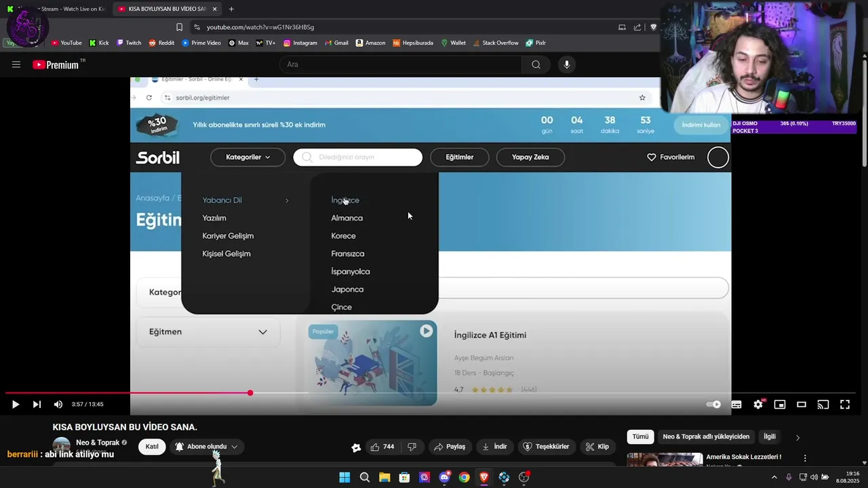Open Reddit bookmark
Viewport: 868px width, 488px height.
click(161, 43)
